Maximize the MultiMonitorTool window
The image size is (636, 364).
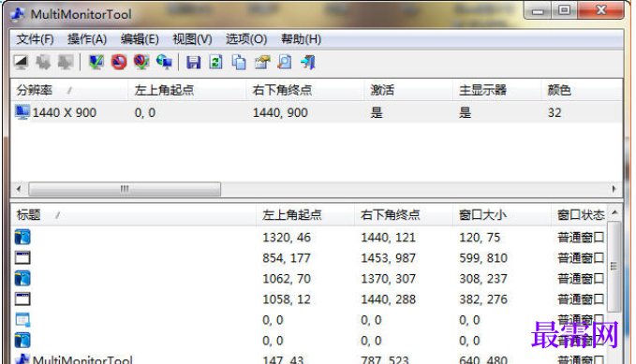click(x=564, y=11)
